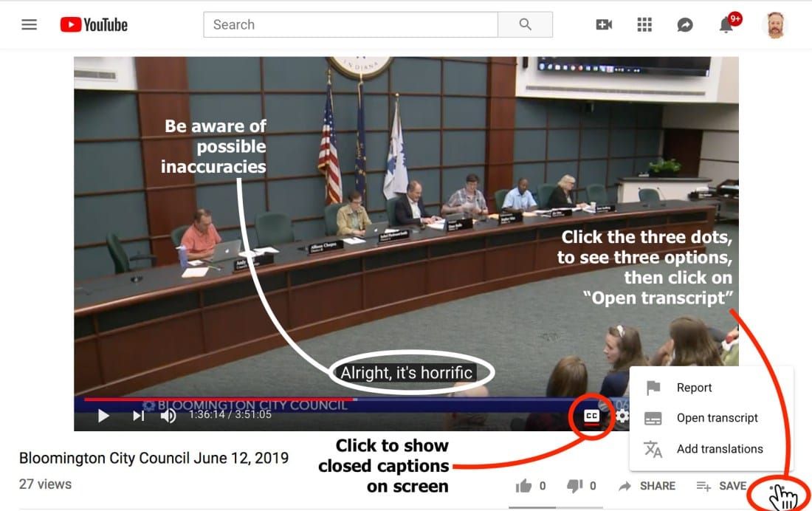Click the video upload camera icon
Screen dimensions: 812x511
pos(604,24)
